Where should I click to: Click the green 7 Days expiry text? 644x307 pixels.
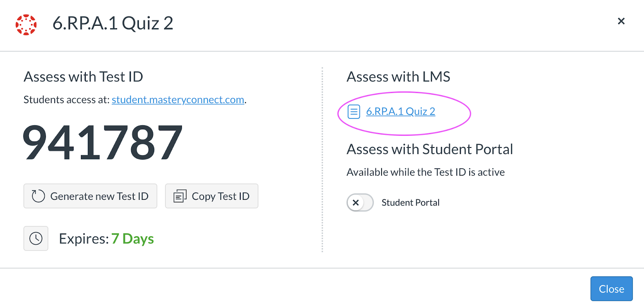(x=132, y=239)
